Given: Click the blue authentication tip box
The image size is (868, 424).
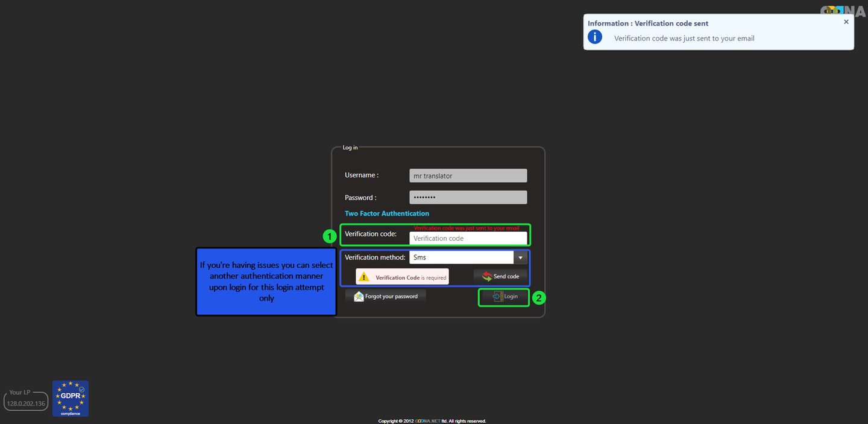Looking at the screenshot, I should pos(266,281).
